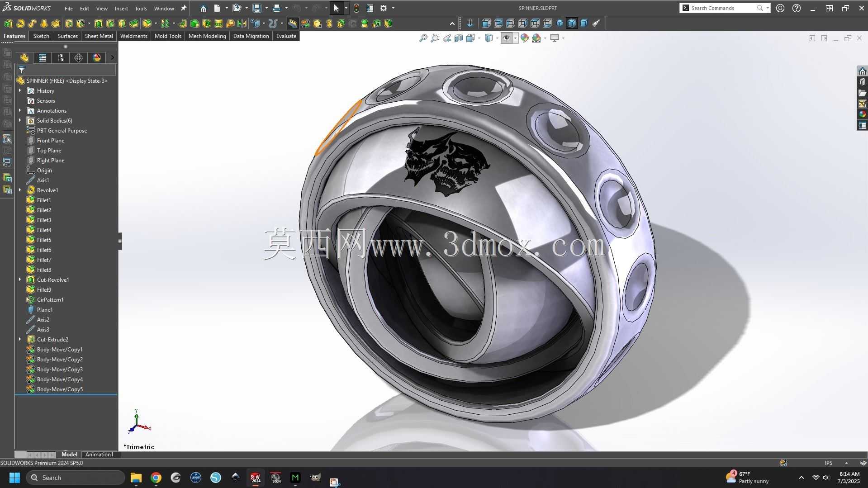Viewport: 868px width, 488px height.
Task: Select the Swept Boss/Base tool
Action: click(x=32, y=24)
